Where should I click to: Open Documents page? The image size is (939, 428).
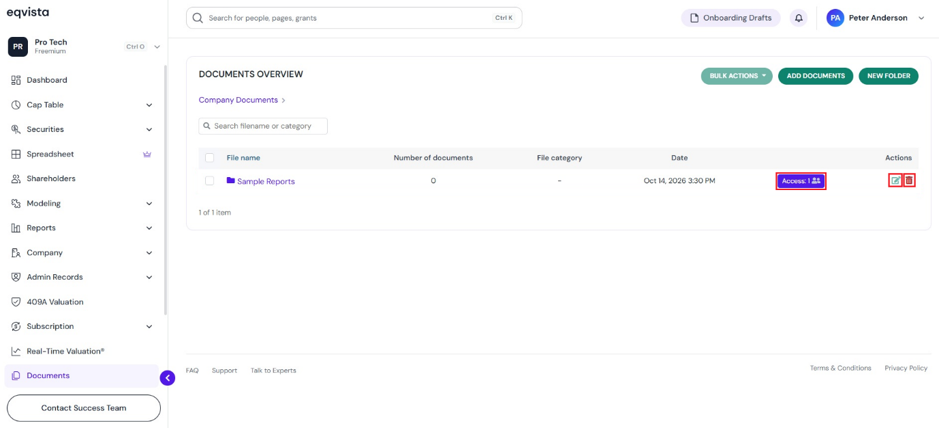click(48, 376)
